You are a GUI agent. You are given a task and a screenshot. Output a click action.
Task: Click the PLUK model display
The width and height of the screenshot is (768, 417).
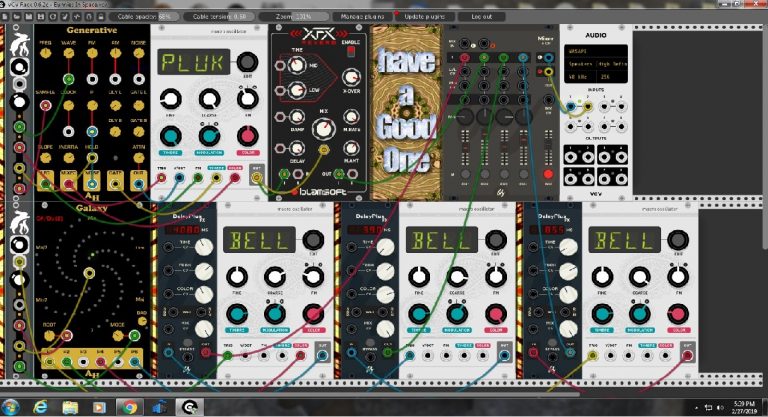pos(193,62)
